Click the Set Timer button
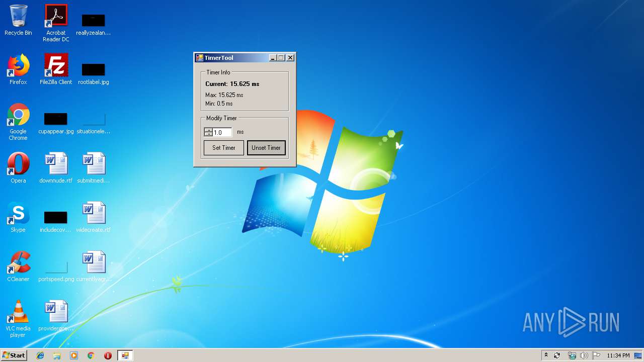This screenshot has height=362, width=644. pyautogui.click(x=224, y=148)
